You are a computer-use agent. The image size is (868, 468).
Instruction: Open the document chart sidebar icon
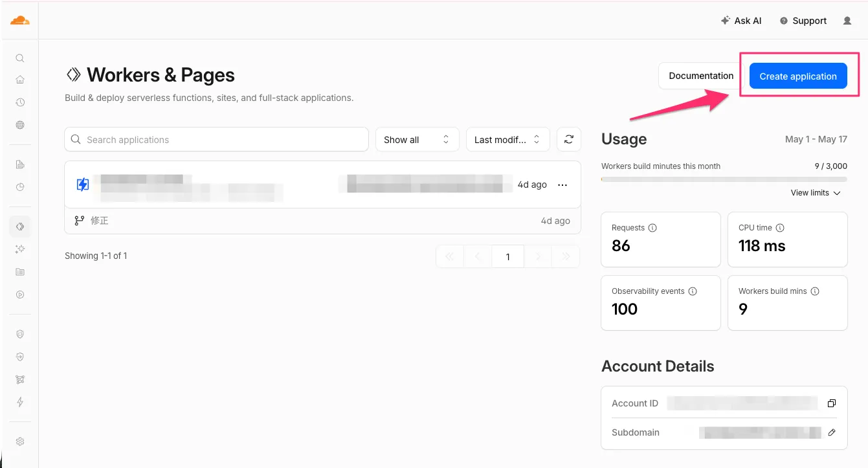click(x=20, y=165)
